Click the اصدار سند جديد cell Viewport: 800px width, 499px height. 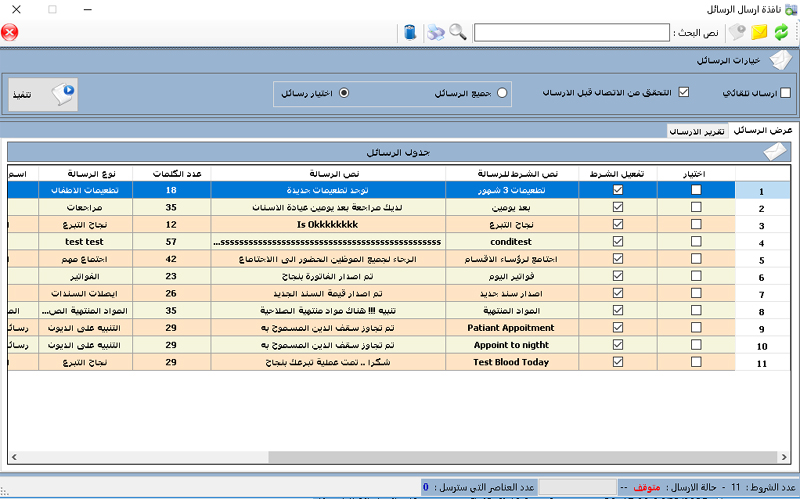click(512, 293)
